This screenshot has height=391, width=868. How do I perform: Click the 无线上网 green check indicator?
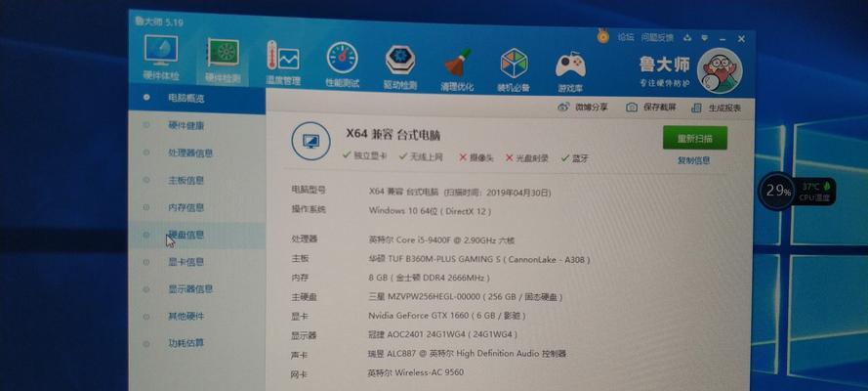point(421,156)
